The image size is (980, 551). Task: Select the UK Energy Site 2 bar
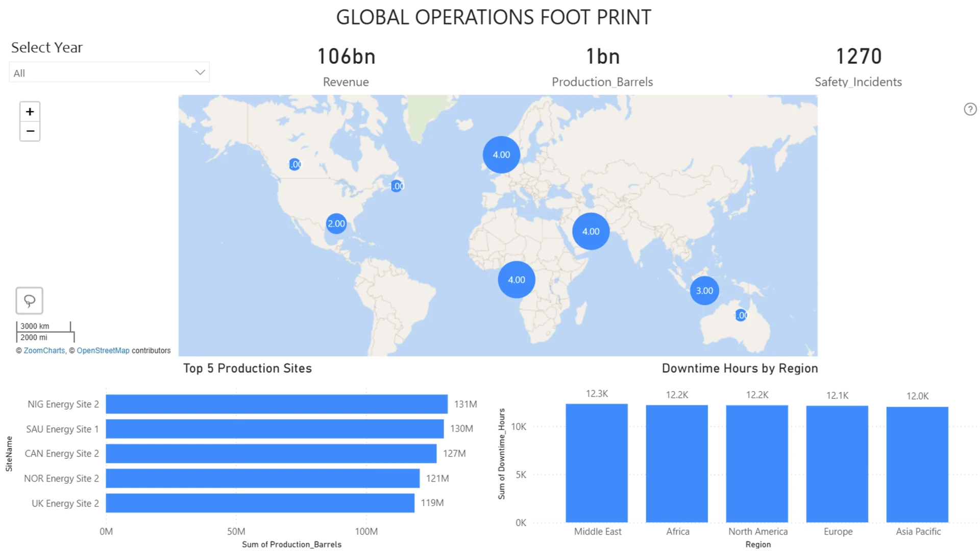(x=260, y=503)
